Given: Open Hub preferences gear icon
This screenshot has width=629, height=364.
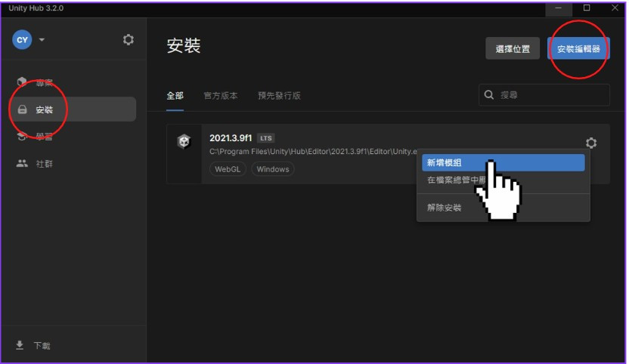Looking at the screenshot, I should tap(129, 40).
